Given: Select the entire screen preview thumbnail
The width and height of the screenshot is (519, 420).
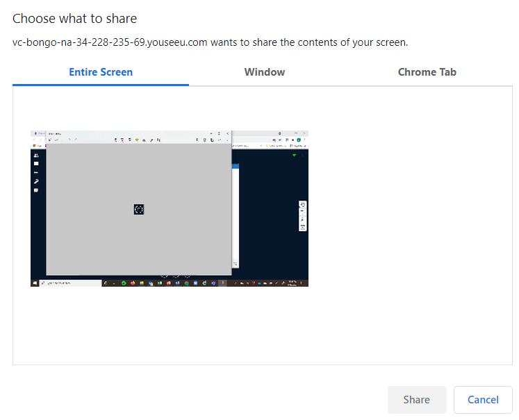Looking at the screenshot, I should click(170, 208).
